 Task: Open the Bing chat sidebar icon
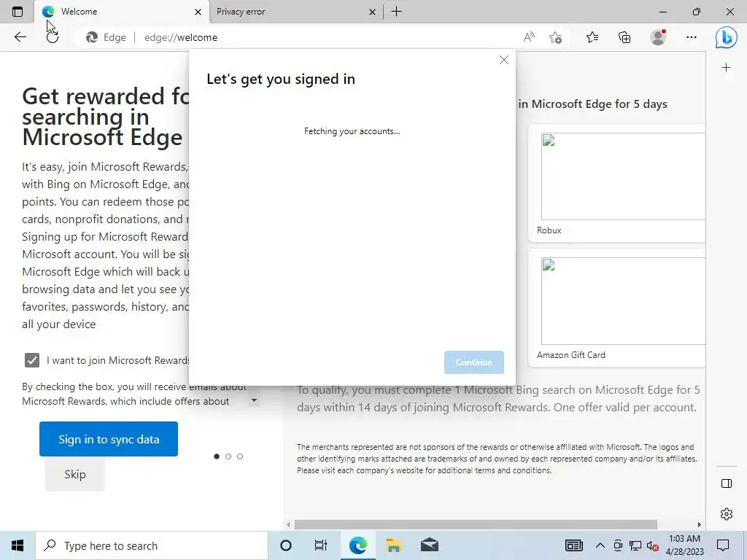pyautogui.click(x=726, y=37)
